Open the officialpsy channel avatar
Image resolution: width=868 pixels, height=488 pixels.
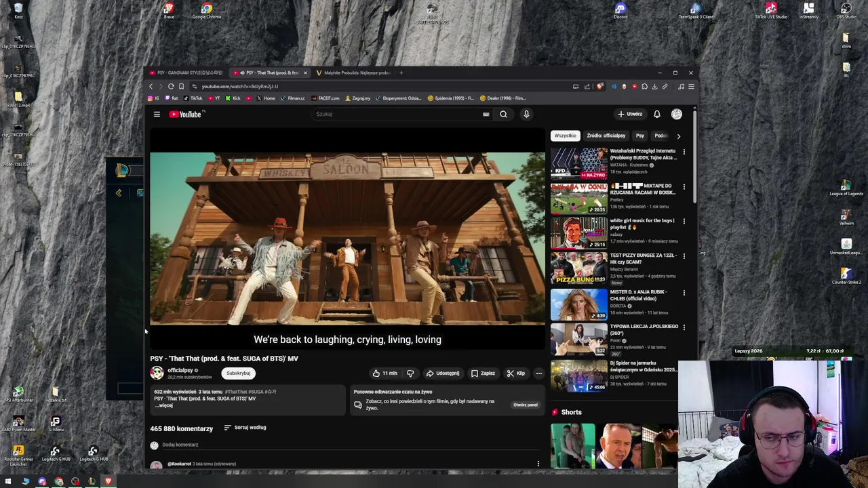point(157,372)
